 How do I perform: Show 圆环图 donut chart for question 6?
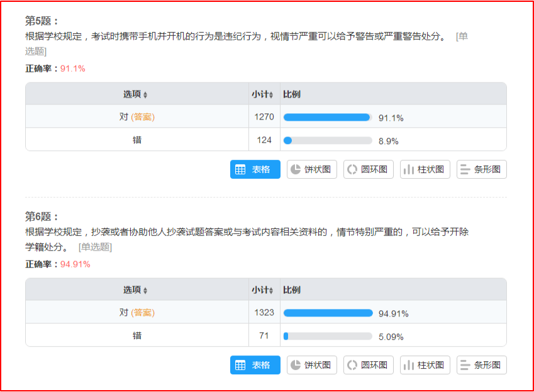tap(369, 365)
